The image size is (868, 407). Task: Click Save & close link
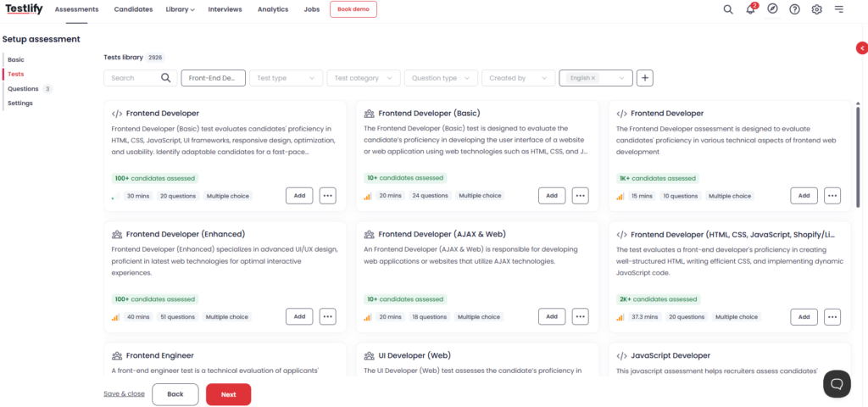click(124, 393)
